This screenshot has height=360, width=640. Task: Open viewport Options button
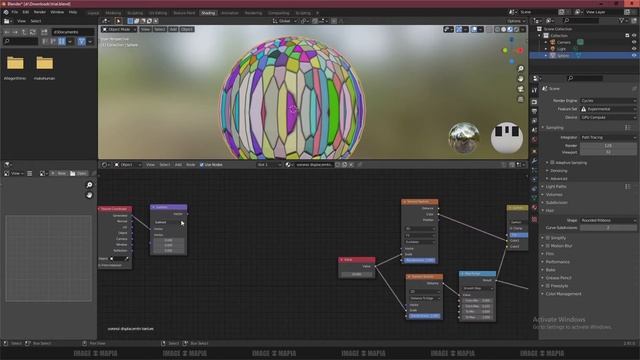(516, 21)
